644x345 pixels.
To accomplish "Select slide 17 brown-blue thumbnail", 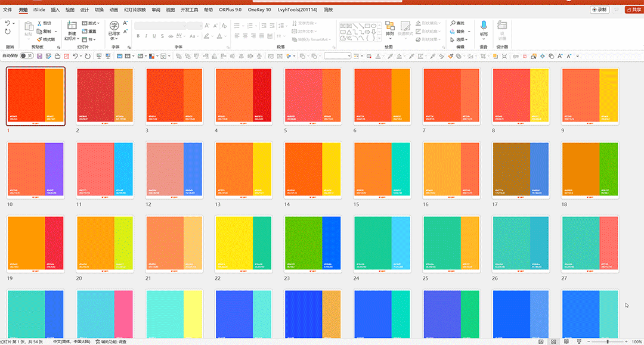I will (x=521, y=170).
